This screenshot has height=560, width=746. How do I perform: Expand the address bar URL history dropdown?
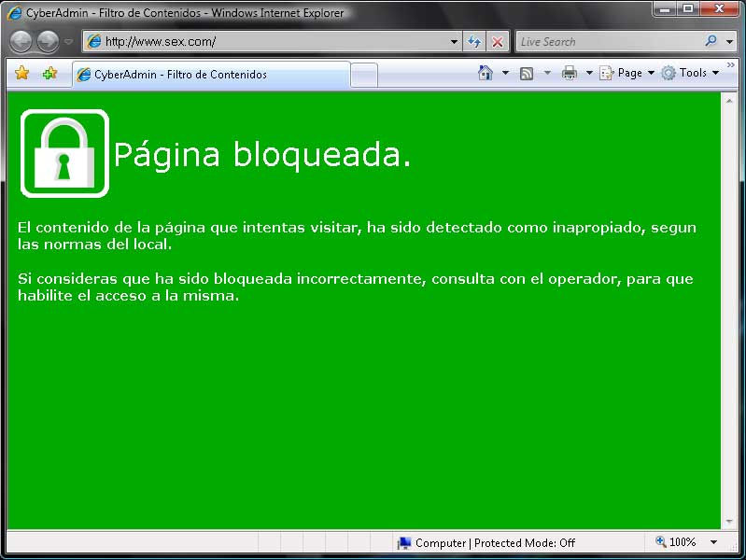454,42
